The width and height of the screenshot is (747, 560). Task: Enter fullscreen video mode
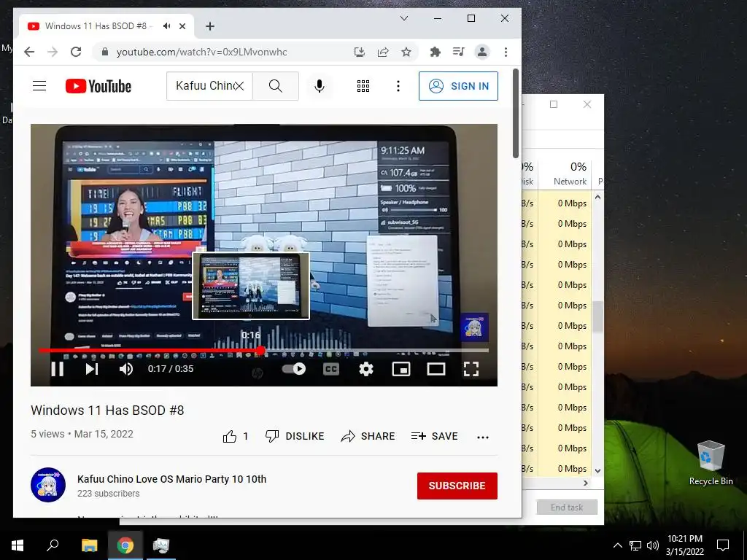471,369
